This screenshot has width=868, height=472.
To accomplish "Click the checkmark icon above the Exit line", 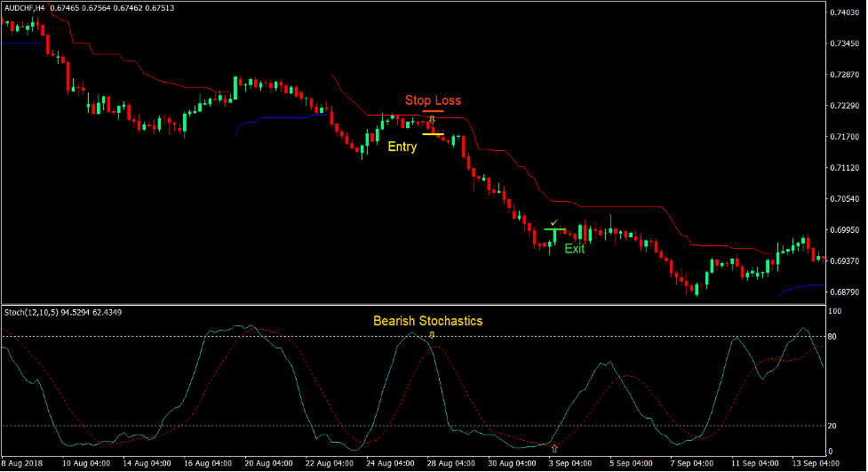I will (x=554, y=222).
